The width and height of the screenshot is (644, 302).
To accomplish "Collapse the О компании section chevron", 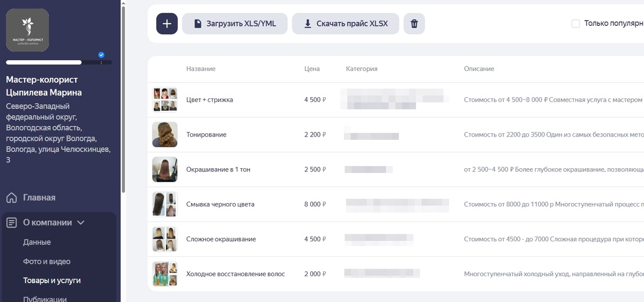I will (x=81, y=222).
